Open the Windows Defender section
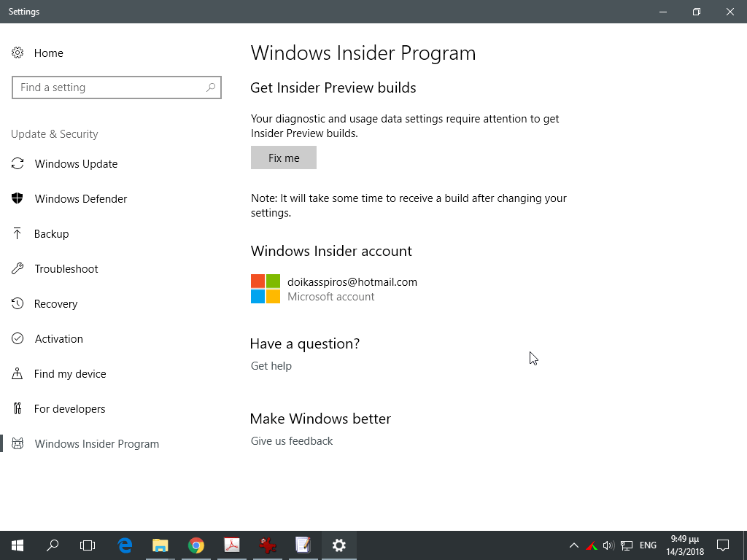 (81, 198)
